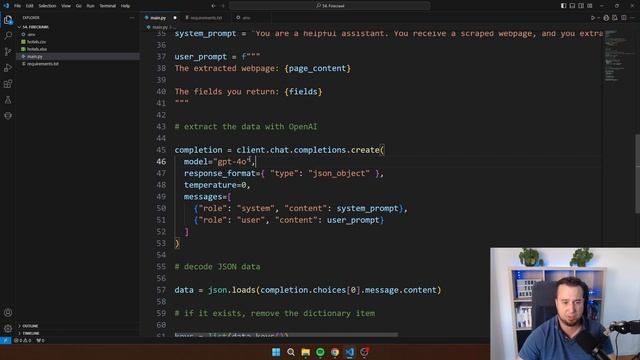The height and width of the screenshot is (360, 640).
Task: Open File Explorer from taskbar
Action: 305,352
